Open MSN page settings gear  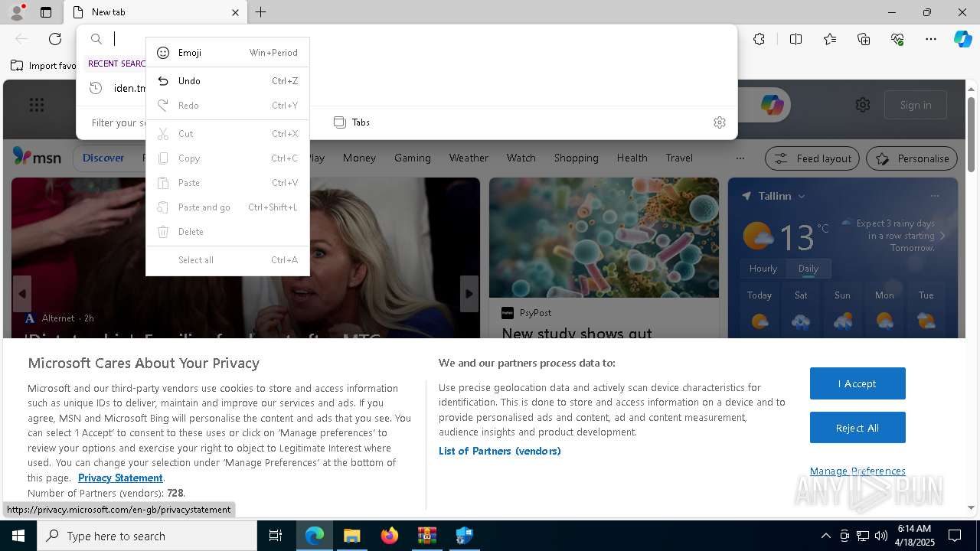coord(863,105)
